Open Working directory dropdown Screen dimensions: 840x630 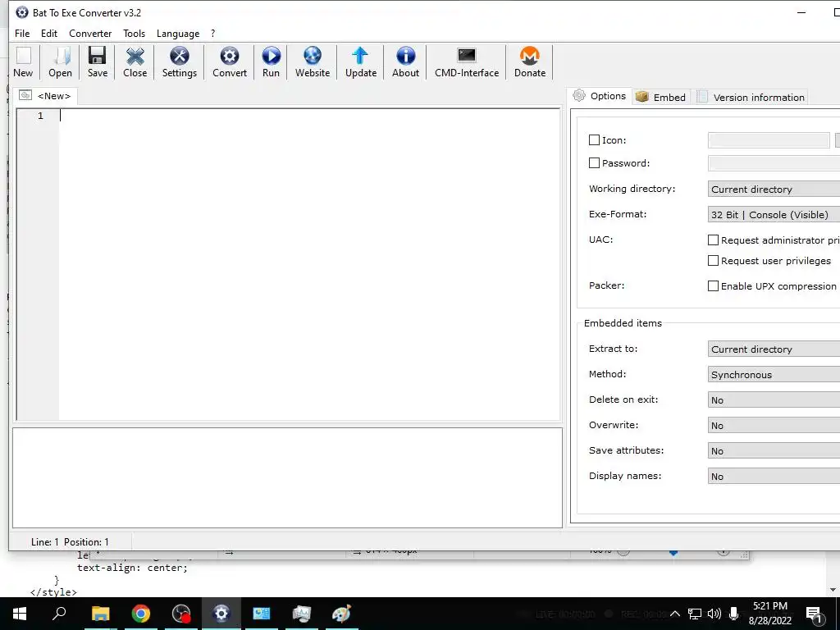[774, 189]
